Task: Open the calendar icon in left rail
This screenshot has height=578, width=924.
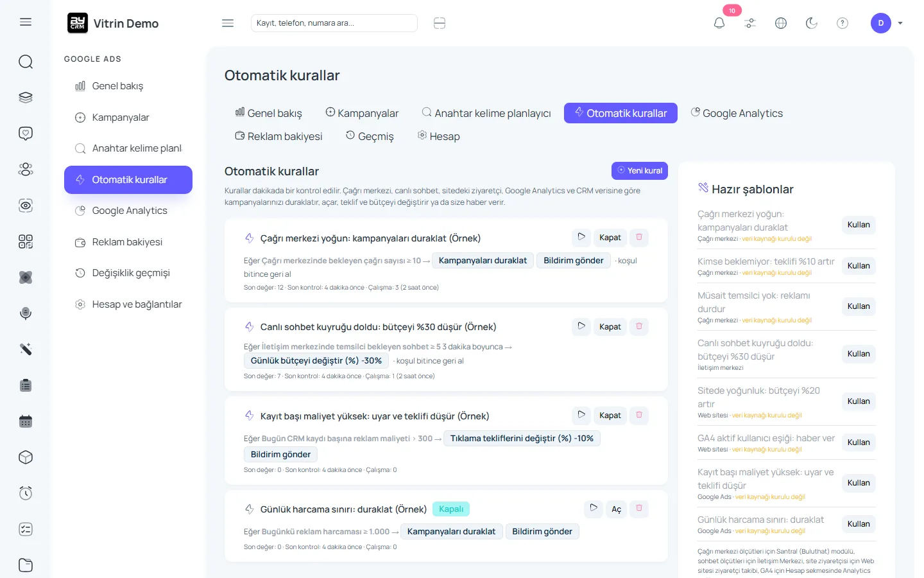Action: 26,421
